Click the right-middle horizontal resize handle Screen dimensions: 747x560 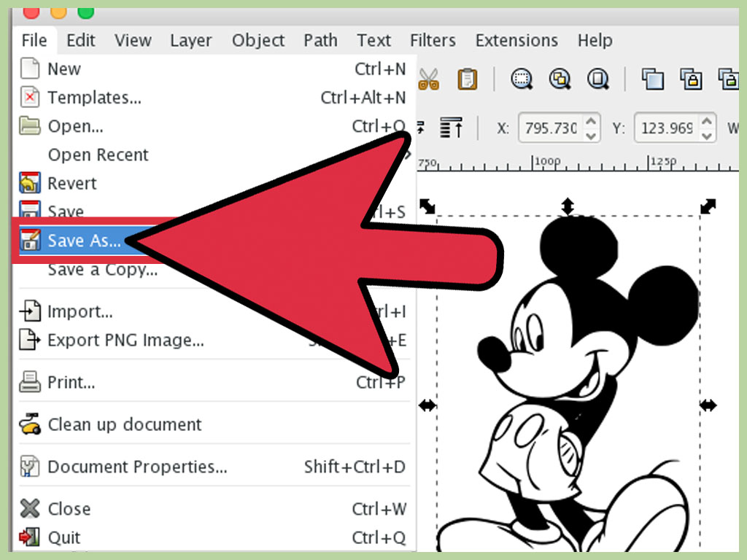tap(708, 405)
